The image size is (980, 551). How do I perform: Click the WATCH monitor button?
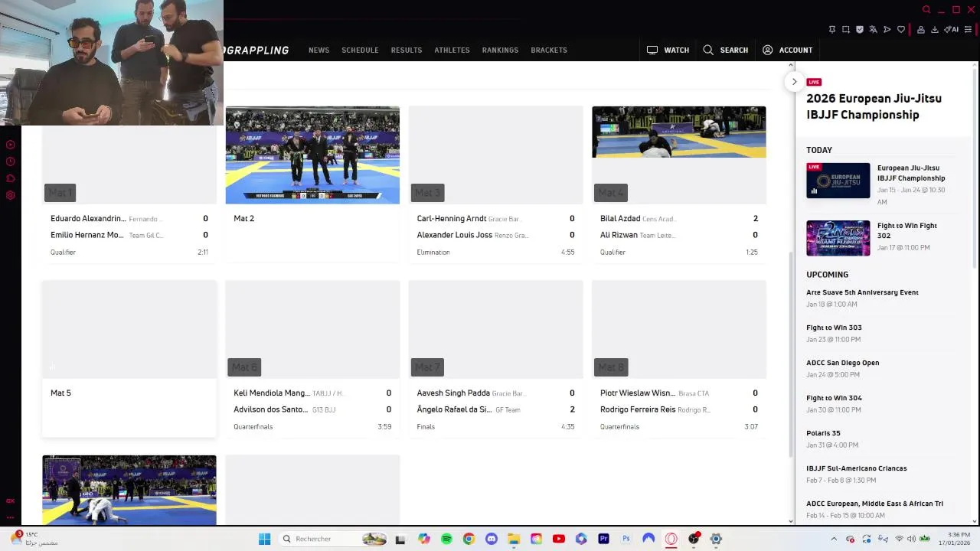pos(668,50)
